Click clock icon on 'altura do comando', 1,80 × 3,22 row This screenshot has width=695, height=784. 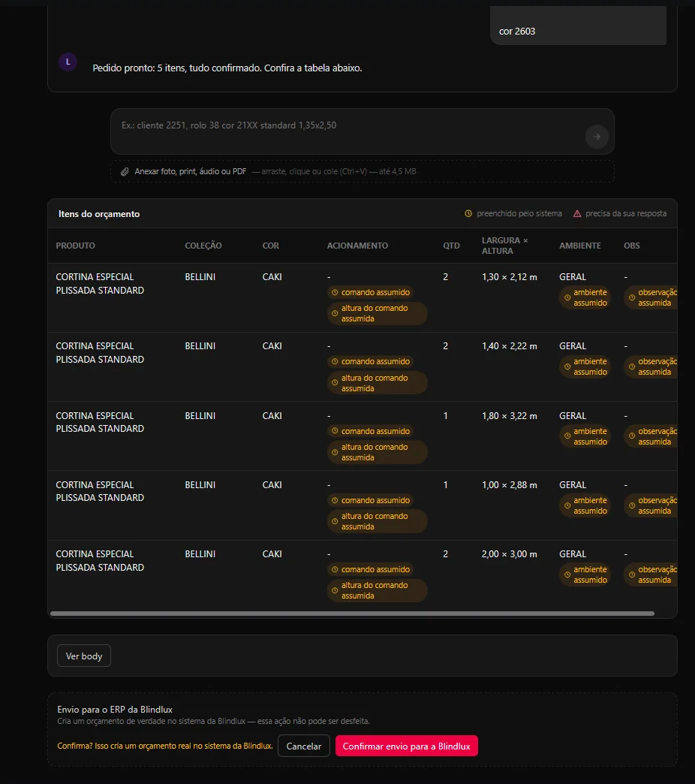[335, 452]
